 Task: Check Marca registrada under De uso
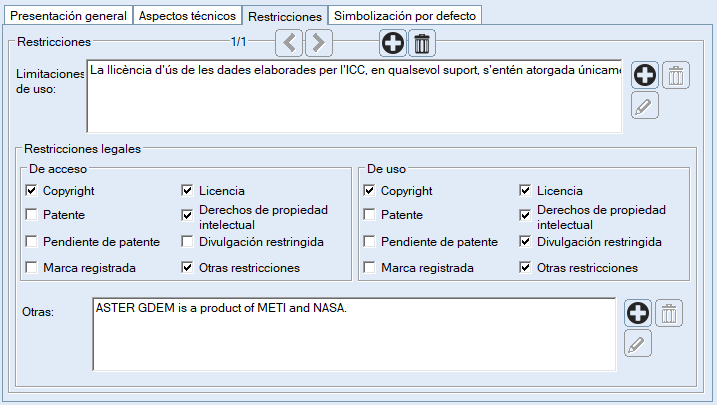[x=370, y=268]
